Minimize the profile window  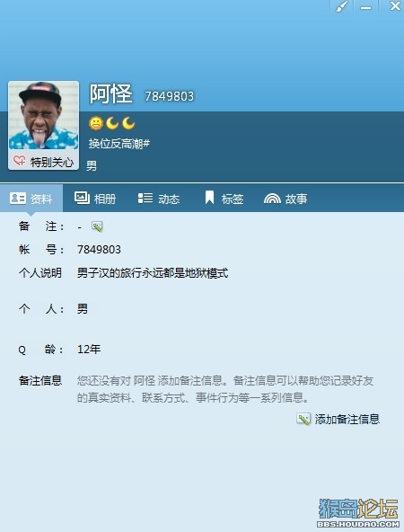coord(365,7)
